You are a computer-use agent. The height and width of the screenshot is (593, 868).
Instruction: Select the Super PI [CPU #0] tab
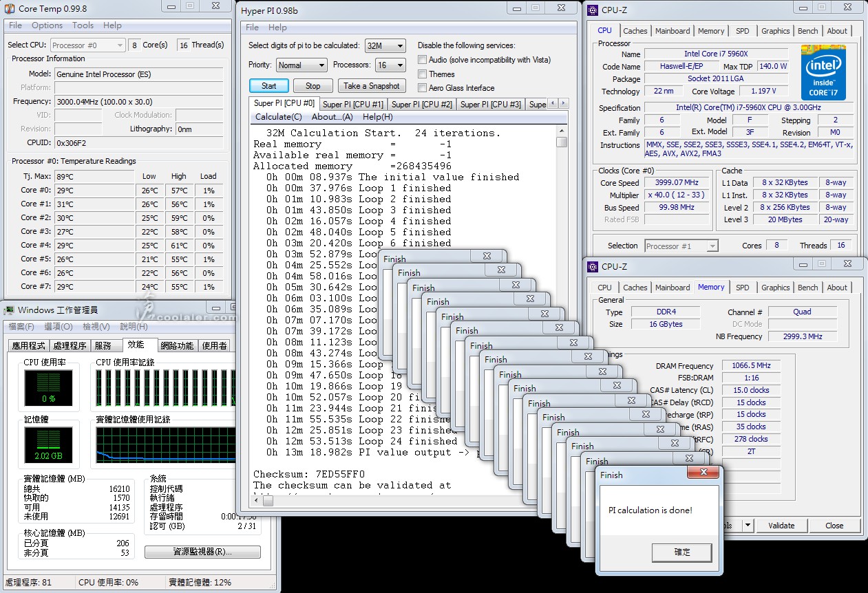[284, 103]
